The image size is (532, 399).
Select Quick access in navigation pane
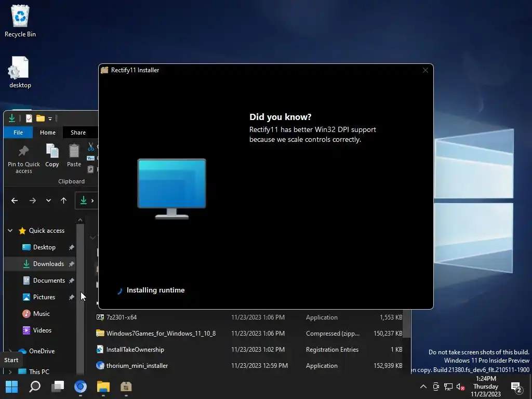[x=46, y=230]
